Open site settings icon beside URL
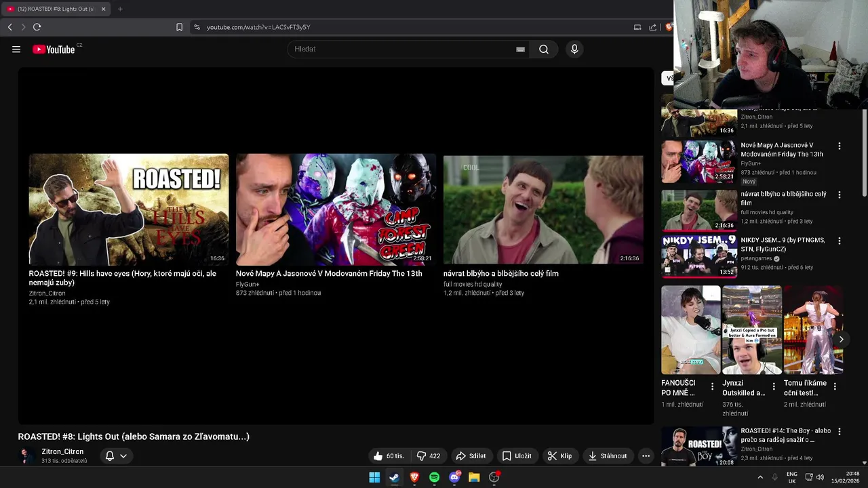The image size is (868, 488). 197,27
